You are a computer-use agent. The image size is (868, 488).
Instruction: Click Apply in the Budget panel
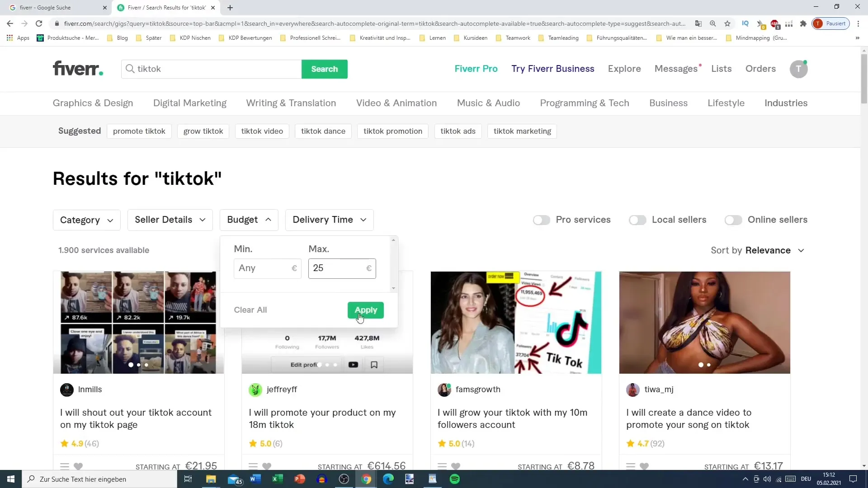(x=366, y=310)
